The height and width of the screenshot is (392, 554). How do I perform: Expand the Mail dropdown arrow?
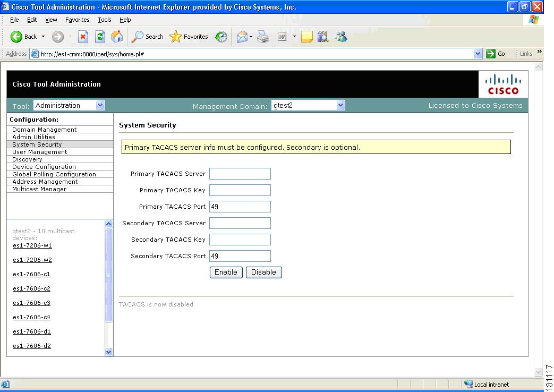pyautogui.click(x=251, y=37)
